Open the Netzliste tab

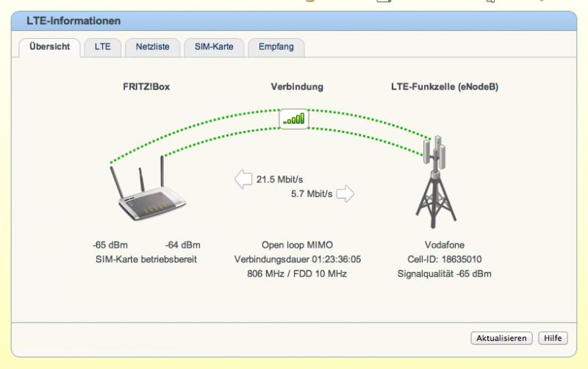153,47
